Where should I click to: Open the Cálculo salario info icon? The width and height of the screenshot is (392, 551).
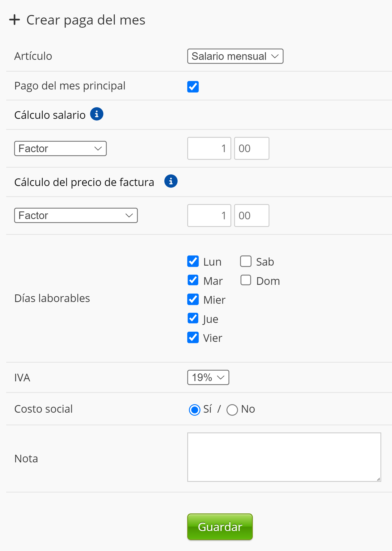[x=97, y=114]
